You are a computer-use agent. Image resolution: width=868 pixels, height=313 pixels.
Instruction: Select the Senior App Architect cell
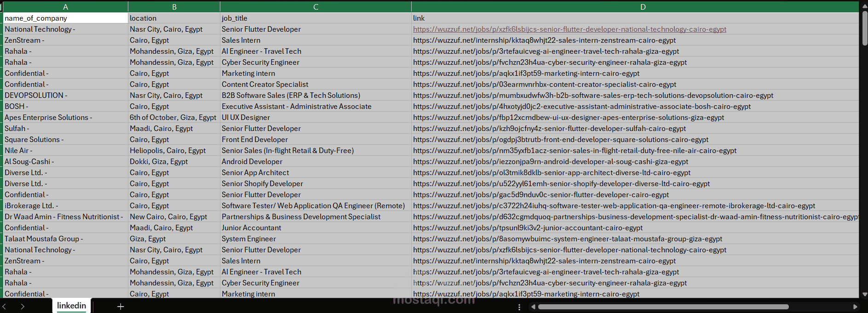coord(316,172)
